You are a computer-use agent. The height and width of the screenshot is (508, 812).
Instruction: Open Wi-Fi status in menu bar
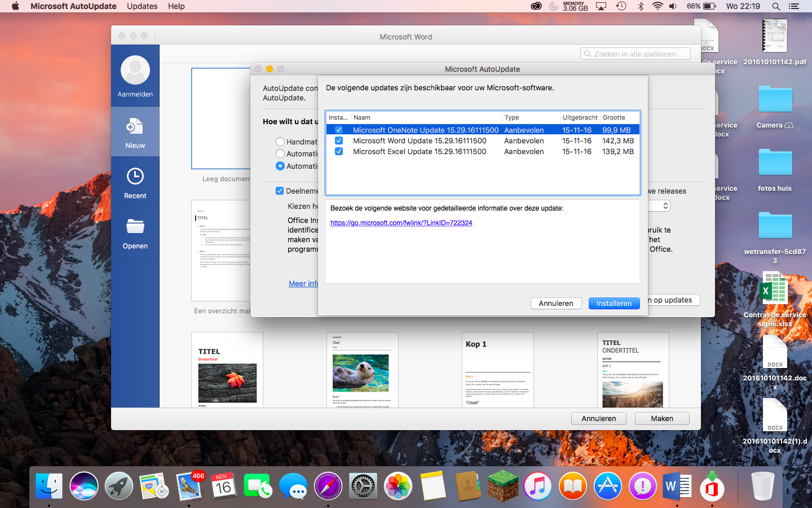(657, 6)
